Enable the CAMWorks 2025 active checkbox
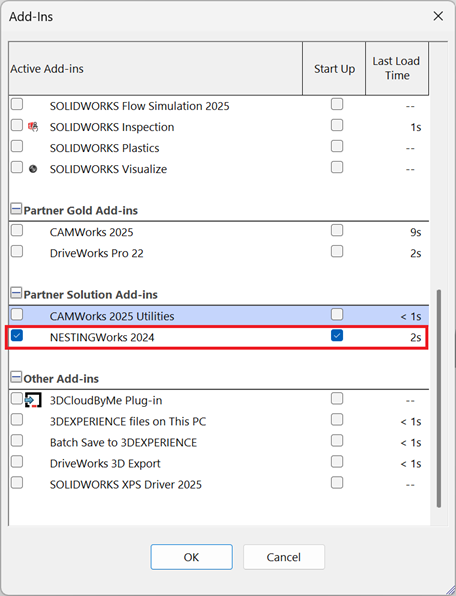The image size is (456, 596). pyautogui.click(x=17, y=230)
